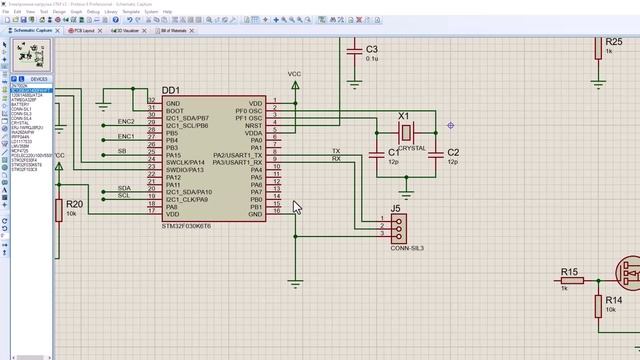Zoom out of the schematic
This screenshot has width=640, height=360.
click(292, 20)
